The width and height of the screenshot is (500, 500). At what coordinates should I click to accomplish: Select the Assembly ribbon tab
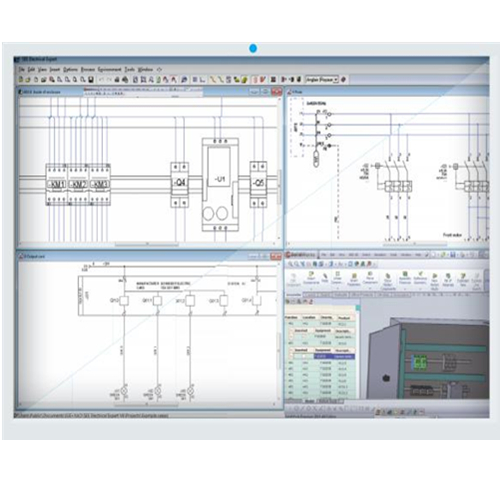(294, 295)
